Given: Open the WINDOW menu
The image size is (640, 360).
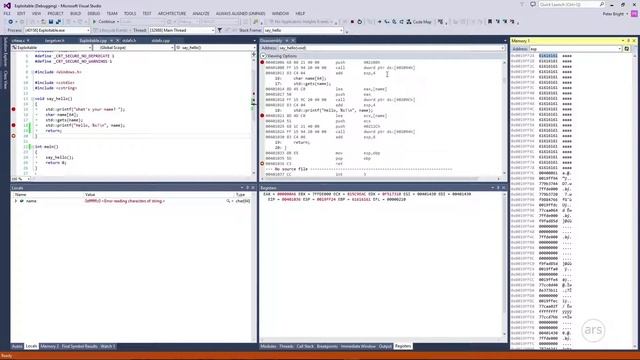Looking at the screenshot, I should coord(280,13).
